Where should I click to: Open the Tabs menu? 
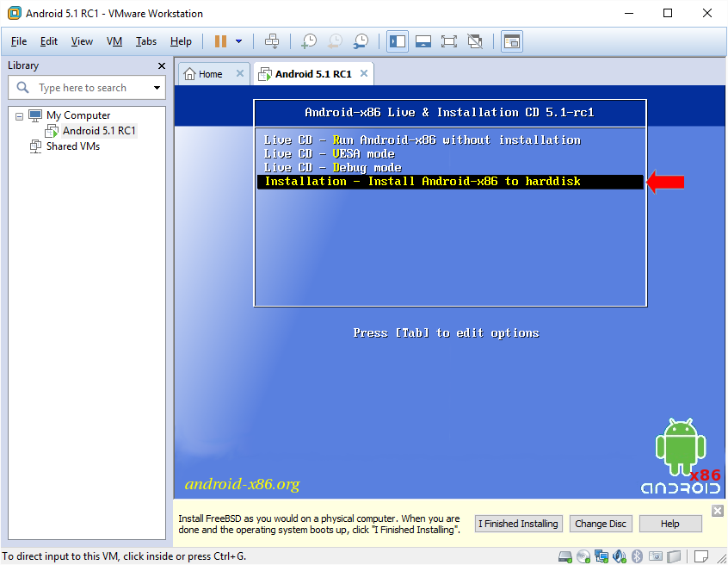point(145,41)
